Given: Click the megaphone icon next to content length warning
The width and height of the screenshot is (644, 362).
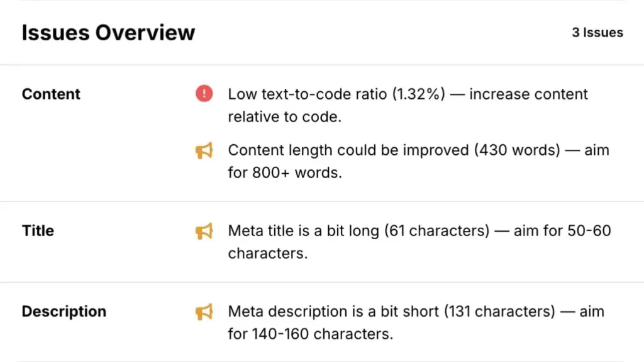Looking at the screenshot, I should click(204, 151).
